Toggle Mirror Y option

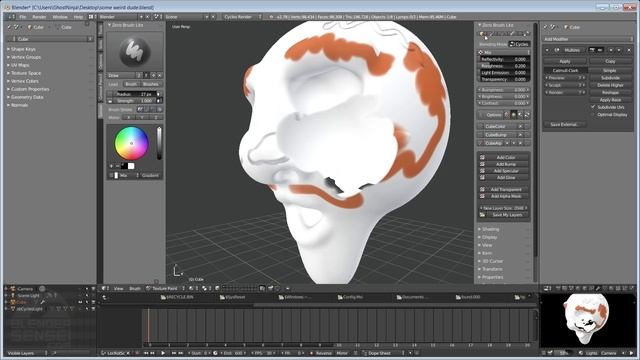tap(142, 118)
